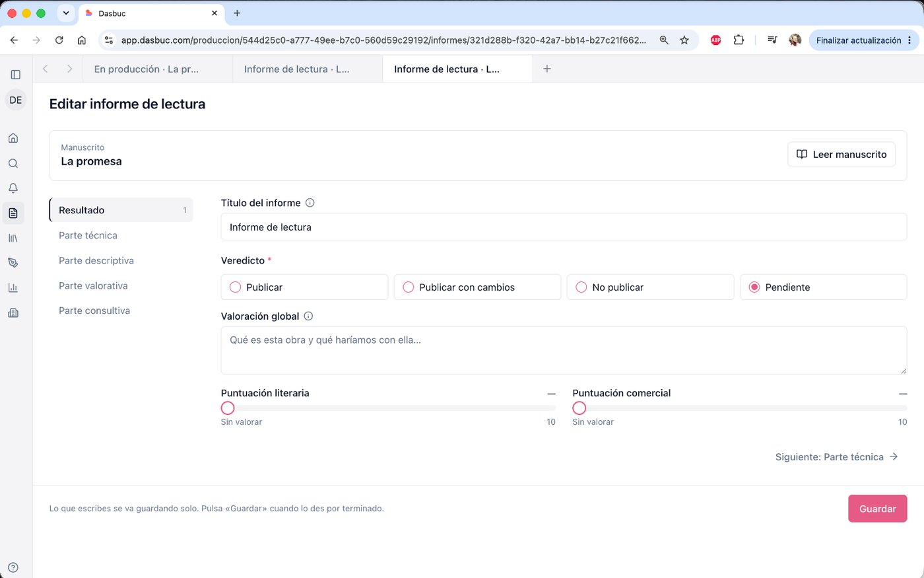Select the Publicar verdict option
The height and width of the screenshot is (578, 924).
click(304, 287)
